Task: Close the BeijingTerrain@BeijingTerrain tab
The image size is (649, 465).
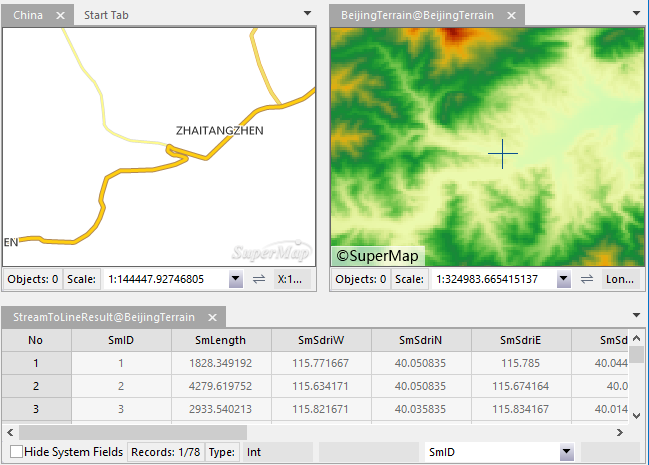Action: coord(511,16)
